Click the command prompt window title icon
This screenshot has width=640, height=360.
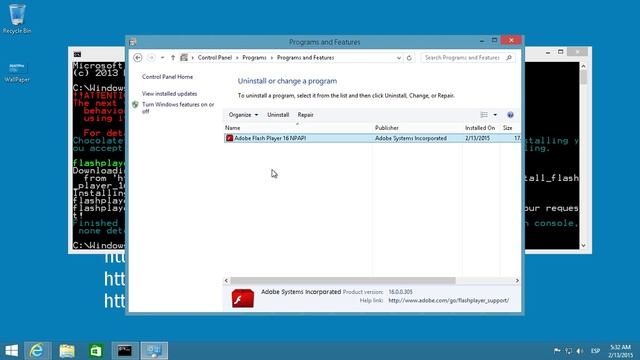[x=77, y=54]
